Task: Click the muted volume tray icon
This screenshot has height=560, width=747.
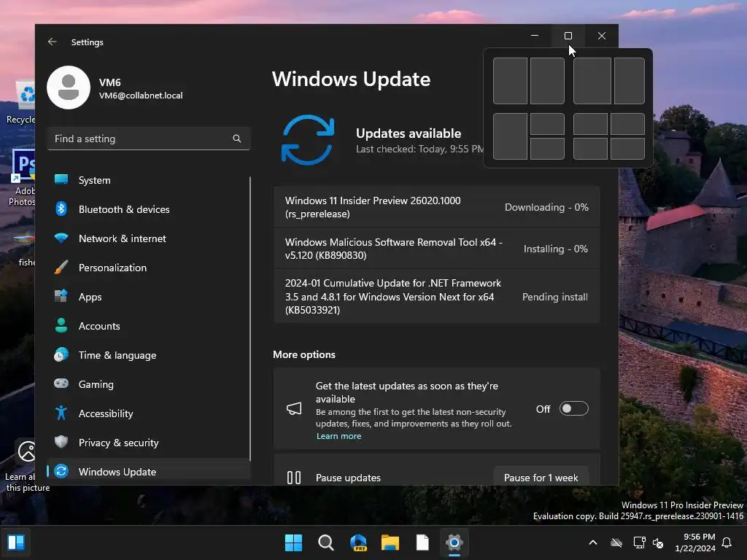Action: (x=658, y=542)
